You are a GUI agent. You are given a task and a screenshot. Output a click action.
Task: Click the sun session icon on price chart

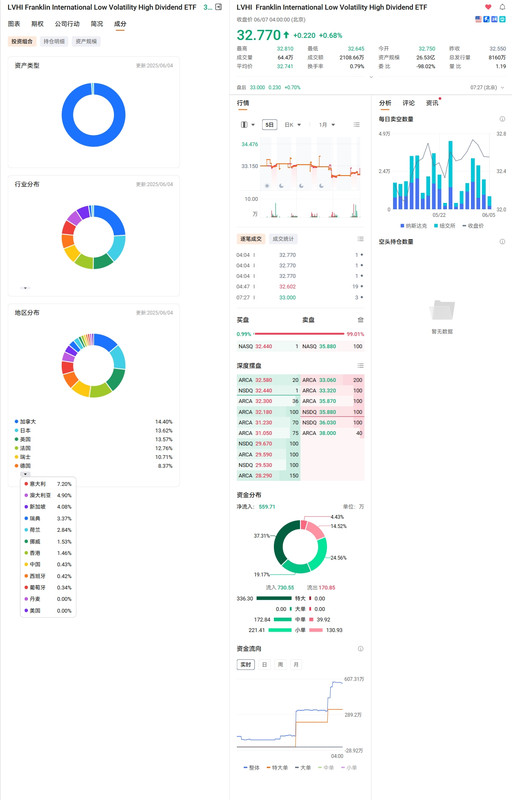pyautogui.click(x=267, y=186)
